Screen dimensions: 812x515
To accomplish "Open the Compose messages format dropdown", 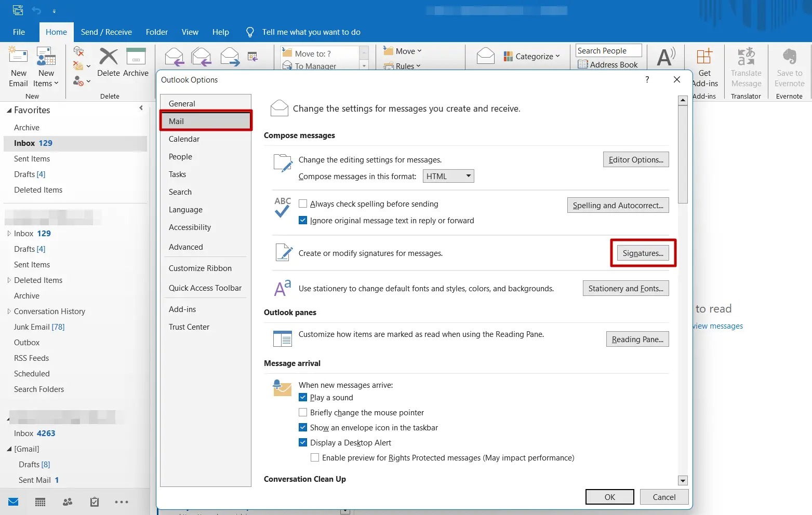I will tap(467, 176).
